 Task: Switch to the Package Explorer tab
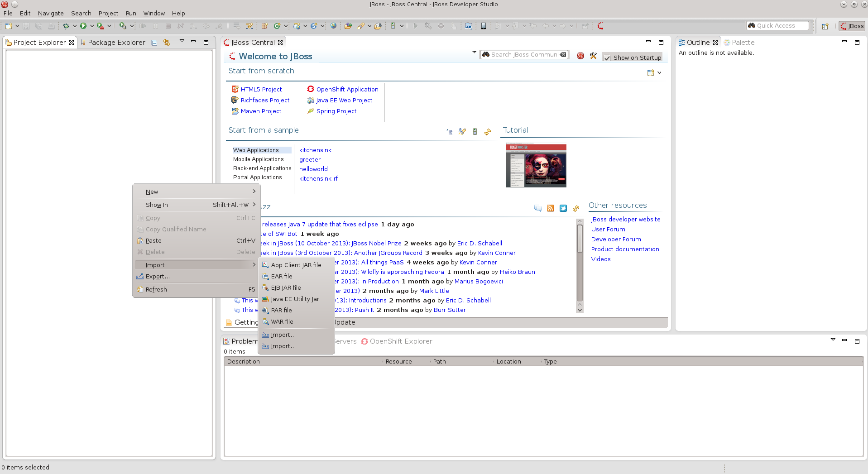point(113,43)
